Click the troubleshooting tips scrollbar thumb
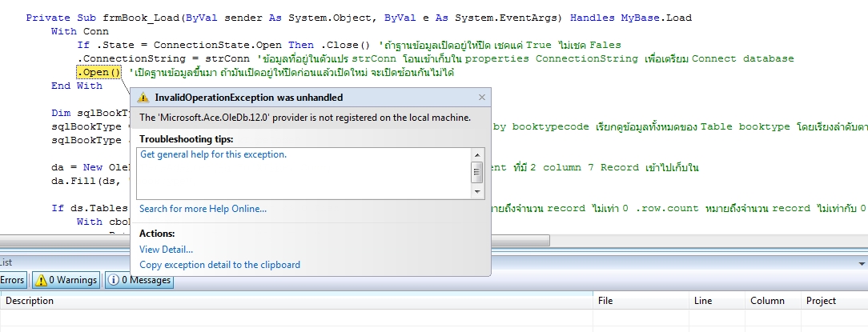868x332 pixels. tap(477, 172)
